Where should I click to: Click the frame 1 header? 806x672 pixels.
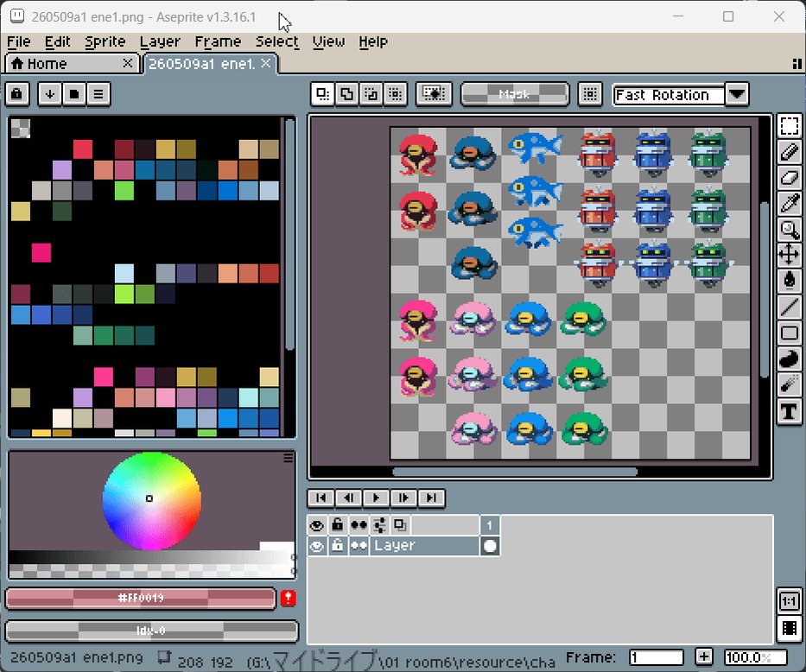[x=490, y=525]
